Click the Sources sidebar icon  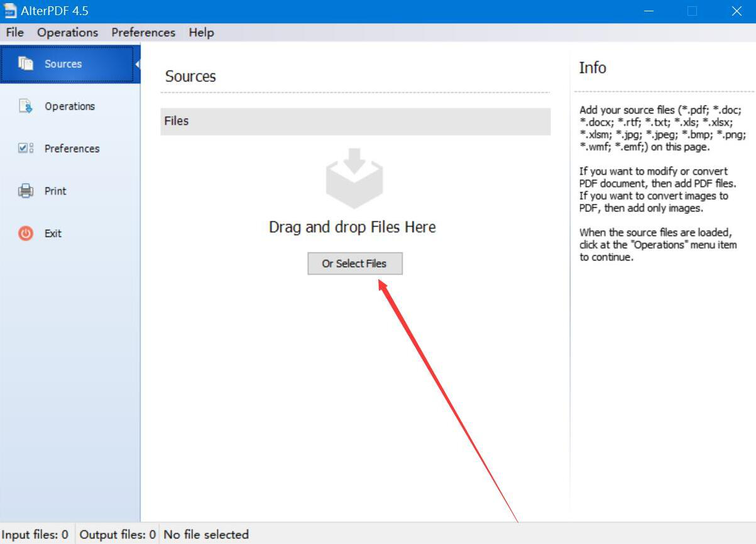point(26,63)
